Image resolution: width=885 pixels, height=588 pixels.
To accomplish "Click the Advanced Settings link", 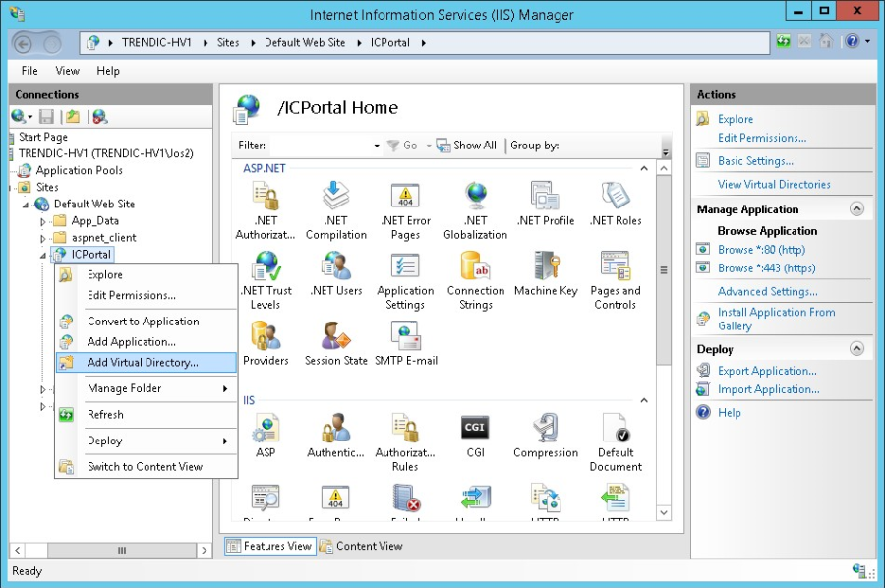I will point(768,291).
